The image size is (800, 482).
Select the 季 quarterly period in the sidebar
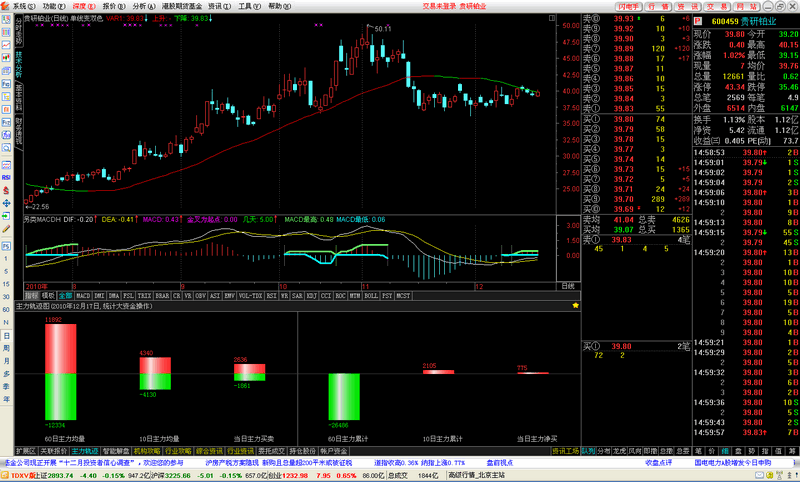(x=6, y=387)
